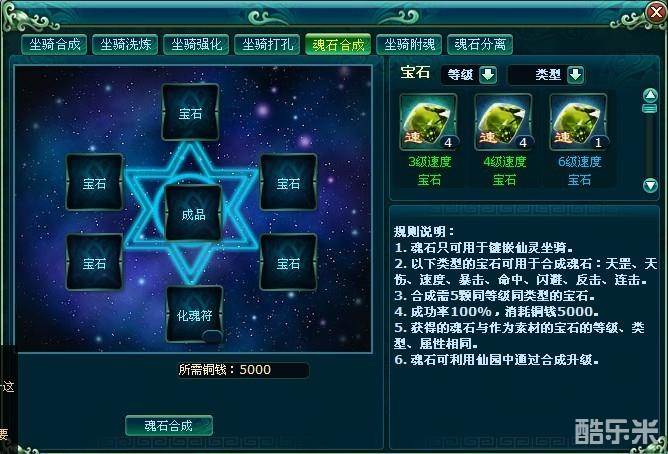
Task: Click the upper-right 宝石 slot
Action: coord(288,182)
